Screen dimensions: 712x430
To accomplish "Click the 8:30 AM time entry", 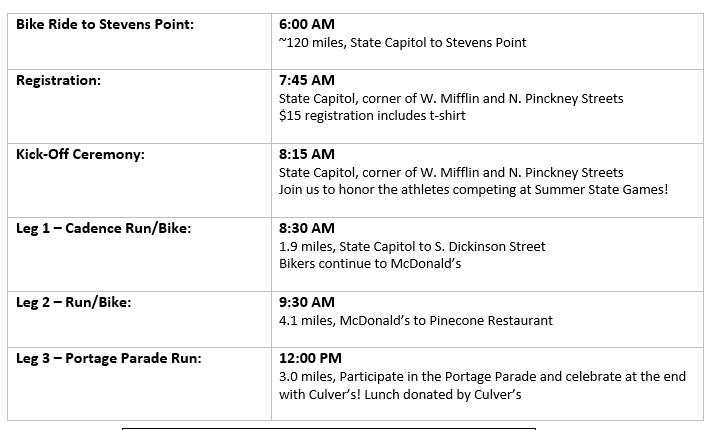I will 307,228.
